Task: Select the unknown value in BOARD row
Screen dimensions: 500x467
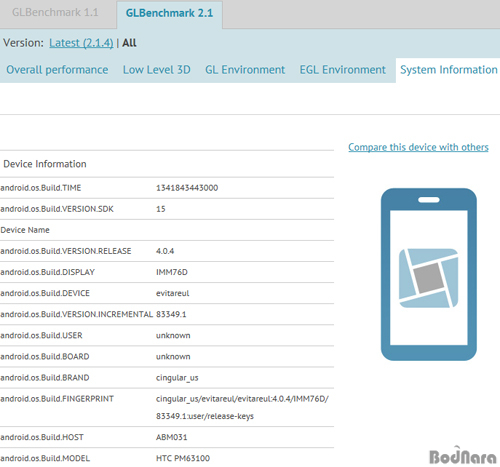Action: pos(173,357)
